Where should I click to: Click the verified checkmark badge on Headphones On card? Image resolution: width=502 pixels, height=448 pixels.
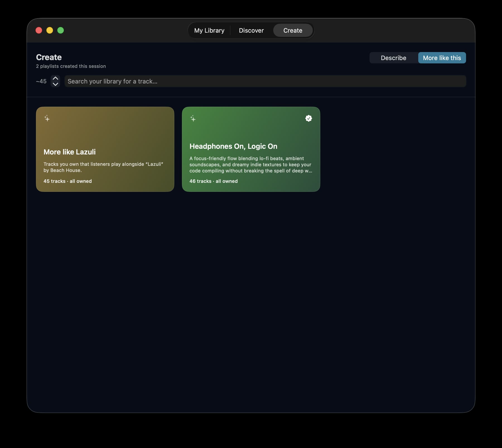coord(308,118)
